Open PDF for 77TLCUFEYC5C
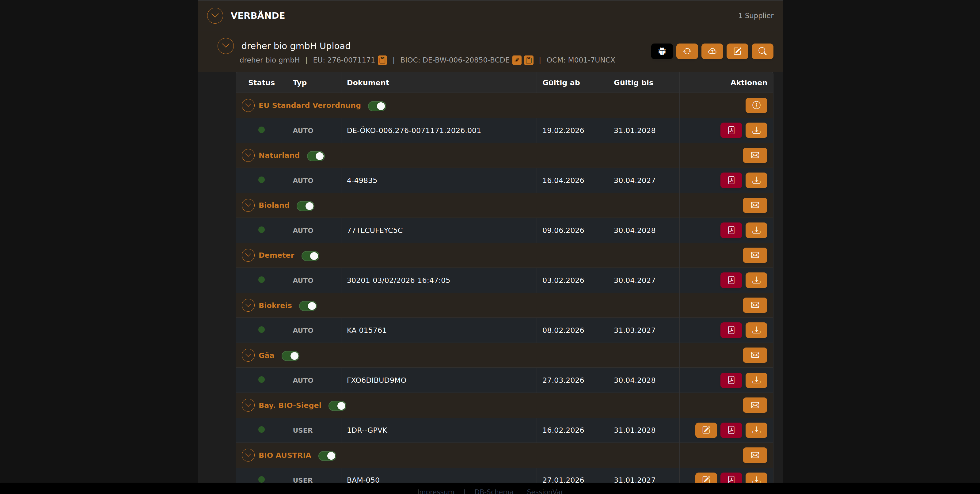 point(731,230)
